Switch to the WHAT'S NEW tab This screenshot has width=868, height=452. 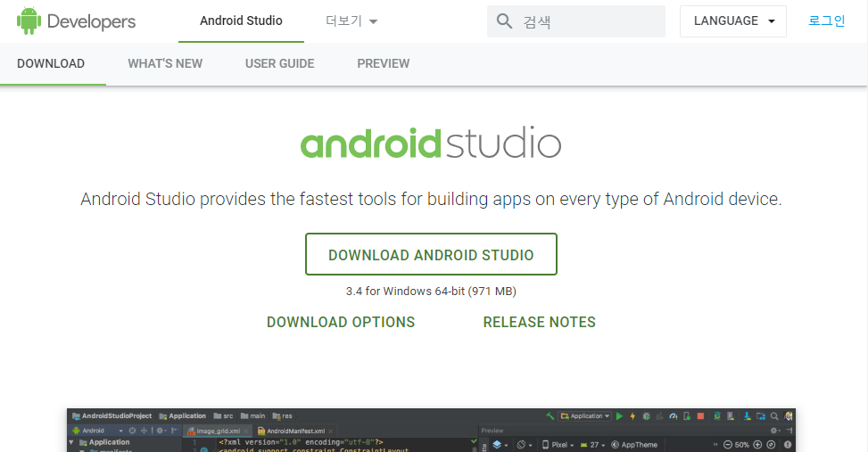coord(165,63)
